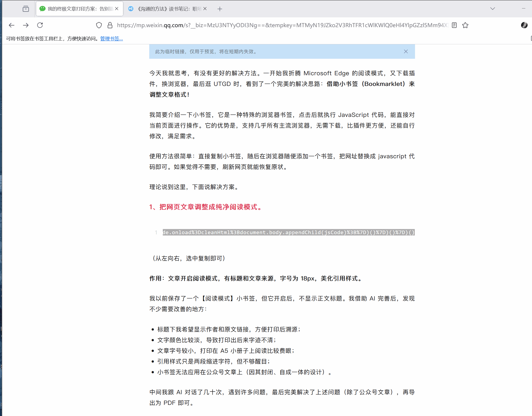Minimize the Firefox browser window
The image size is (532, 416).
(524, 8)
